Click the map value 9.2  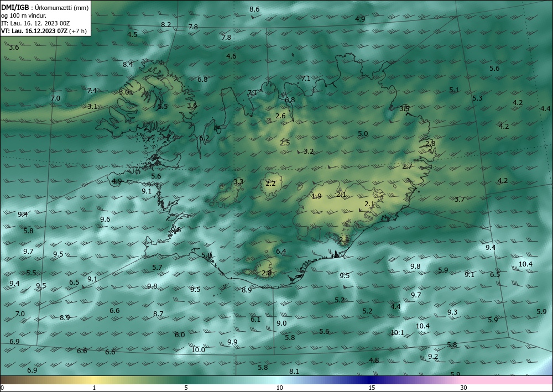(433, 357)
